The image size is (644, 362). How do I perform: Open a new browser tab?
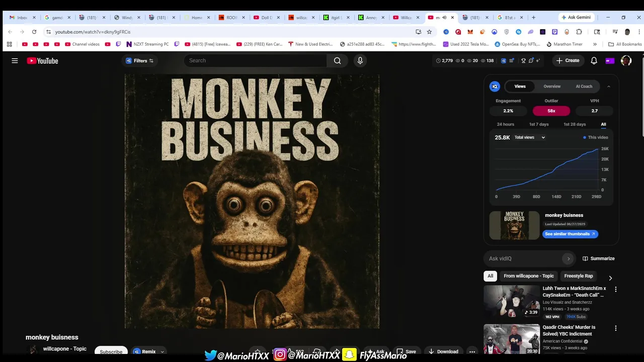pyautogui.click(x=533, y=18)
